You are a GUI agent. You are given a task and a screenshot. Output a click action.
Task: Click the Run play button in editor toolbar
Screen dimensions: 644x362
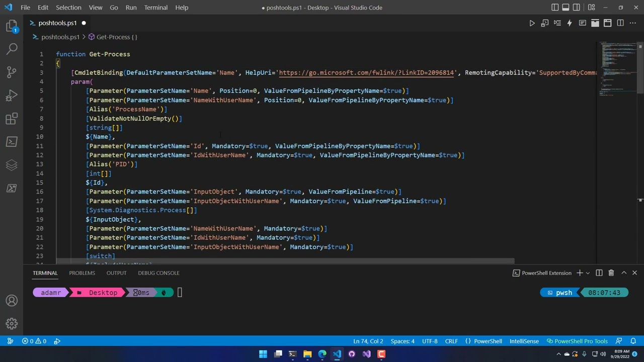tap(532, 23)
